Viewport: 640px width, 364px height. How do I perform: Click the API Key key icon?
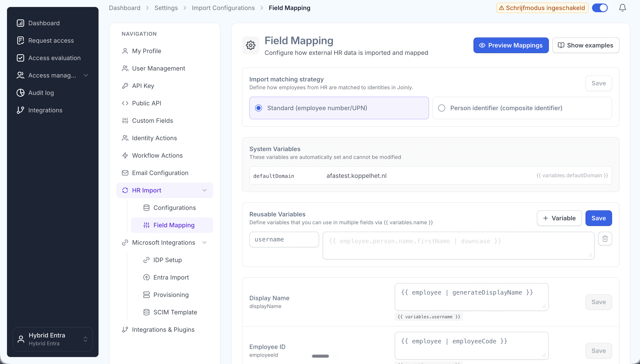click(x=125, y=86)
